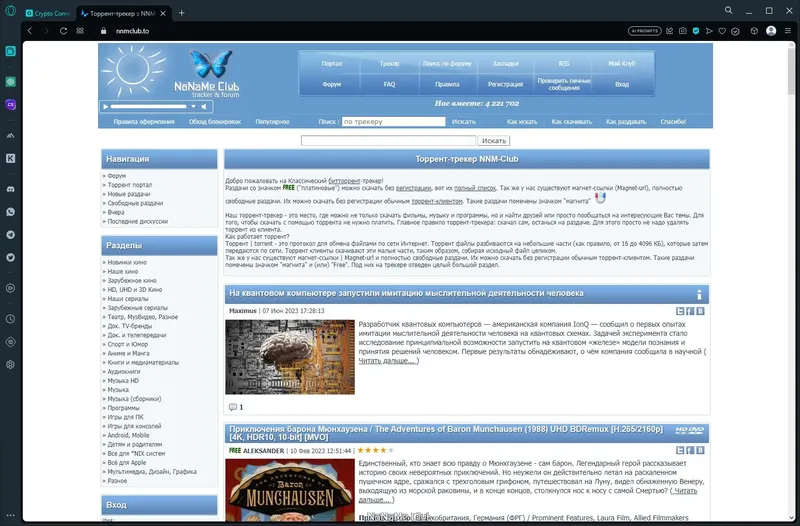Click the wide empty search box

tap(388, 141)
